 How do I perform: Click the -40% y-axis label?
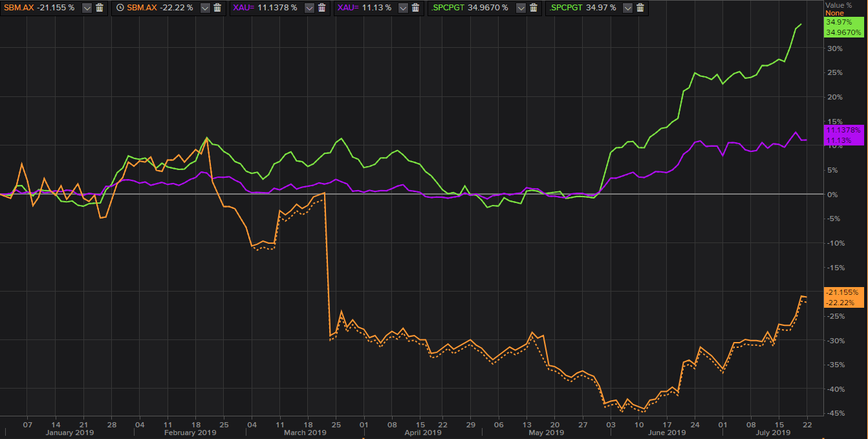pos(835,389)
